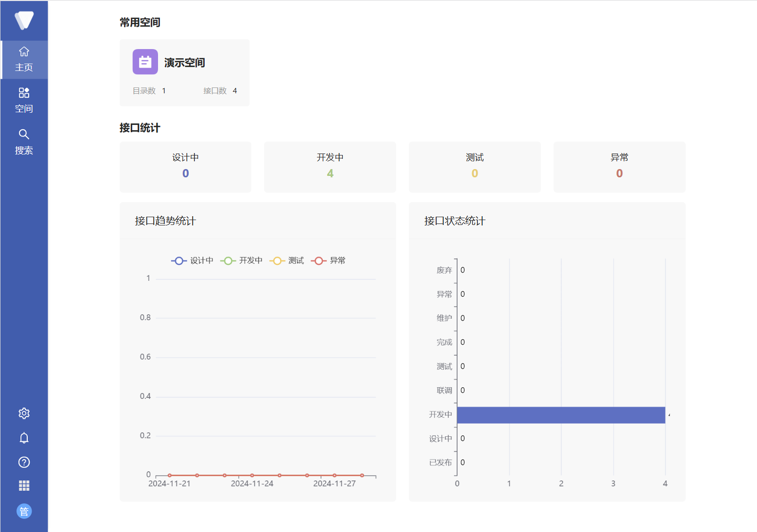Select the 开发中 statistic card
Image resolution: width=757 pixels, height=532 pixels.
click(330, 167)
